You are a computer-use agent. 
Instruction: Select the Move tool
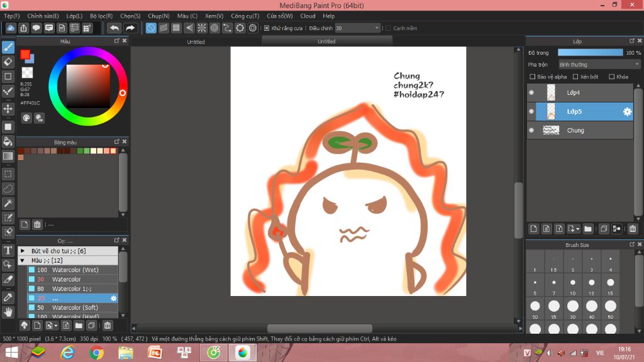tap(8, 109)
